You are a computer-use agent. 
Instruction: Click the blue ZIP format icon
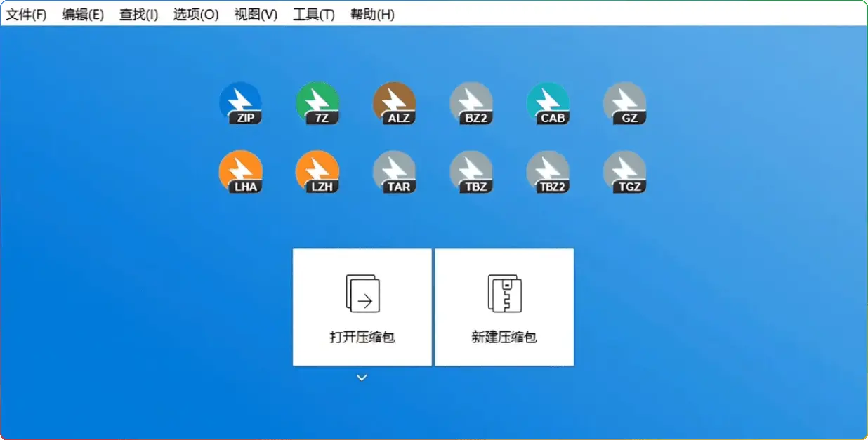click(x=240, y=103)
